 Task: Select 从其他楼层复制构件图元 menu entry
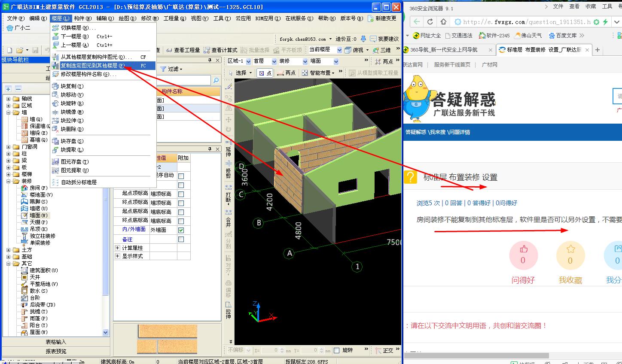[x=103, y=57]
